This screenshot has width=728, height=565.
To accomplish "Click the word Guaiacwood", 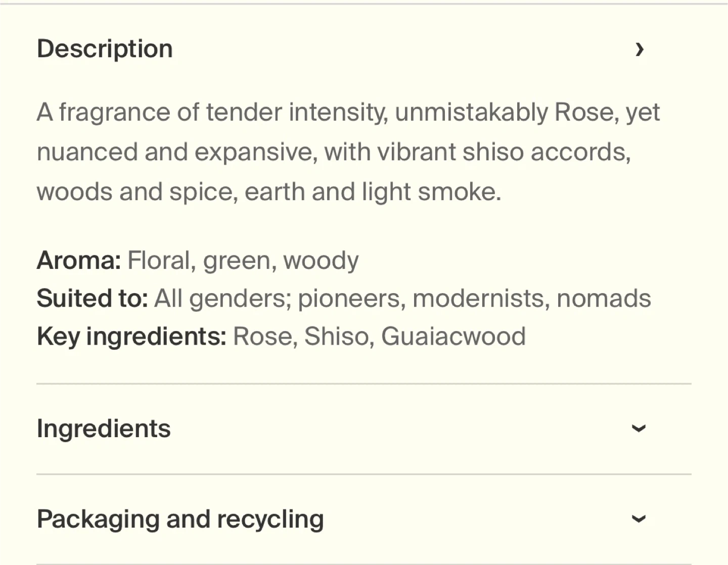I will [x=453, y=336].
